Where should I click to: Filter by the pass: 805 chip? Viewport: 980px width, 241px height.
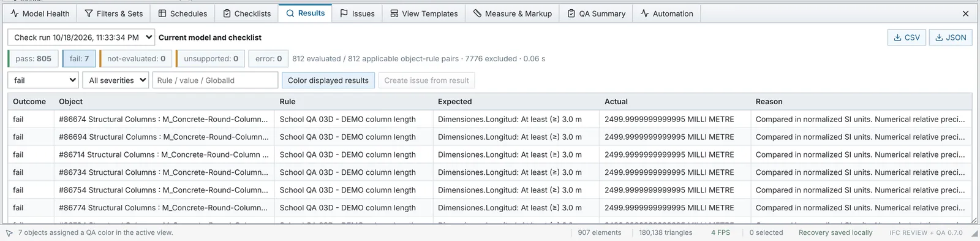tap(33, 59)
